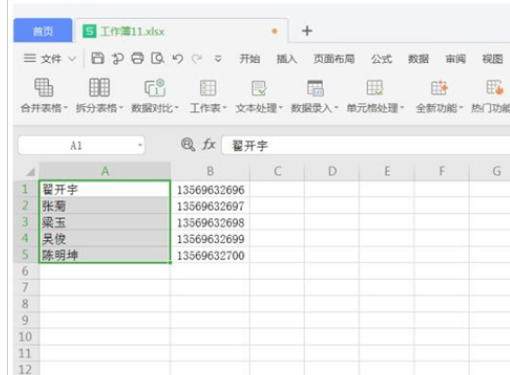
Task: Open the 视图 ribbon tab
Action: (x=492, y=59)
